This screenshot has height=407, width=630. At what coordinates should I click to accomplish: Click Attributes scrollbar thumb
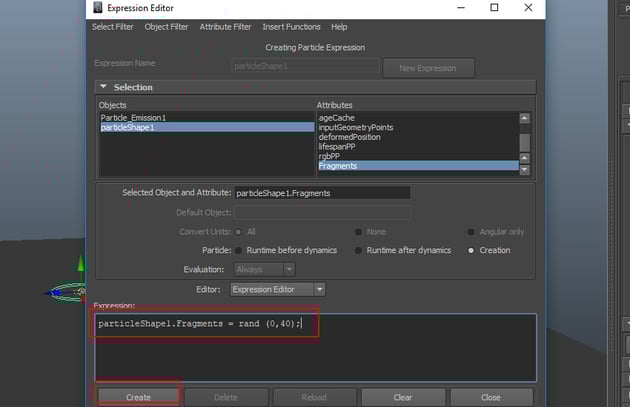pos(525,143)
